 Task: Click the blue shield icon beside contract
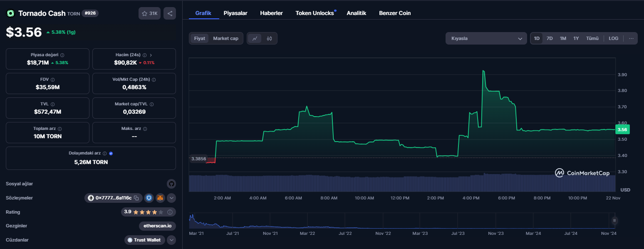149,198
